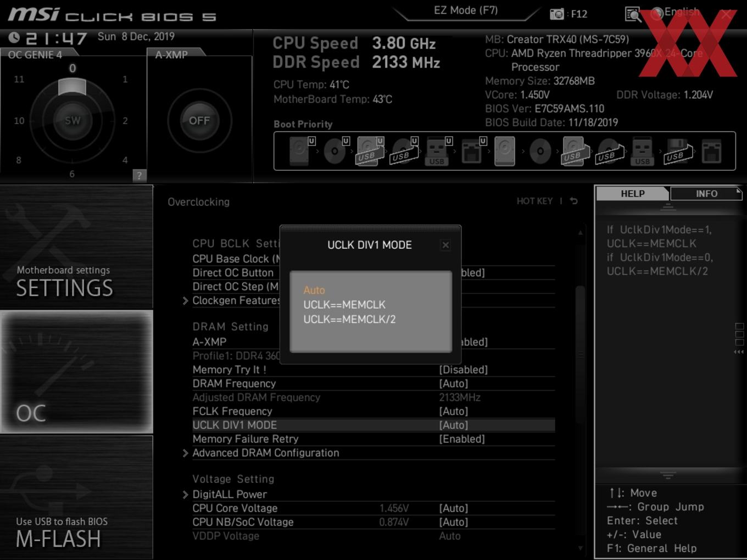
Task: Click the OC Genie question mark help icon
Action: tap(139, 176)
